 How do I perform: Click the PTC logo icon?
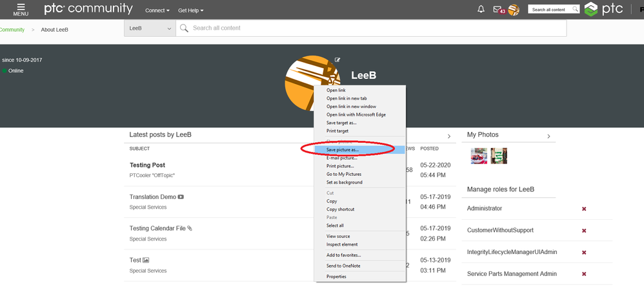(x=591, y=10)
